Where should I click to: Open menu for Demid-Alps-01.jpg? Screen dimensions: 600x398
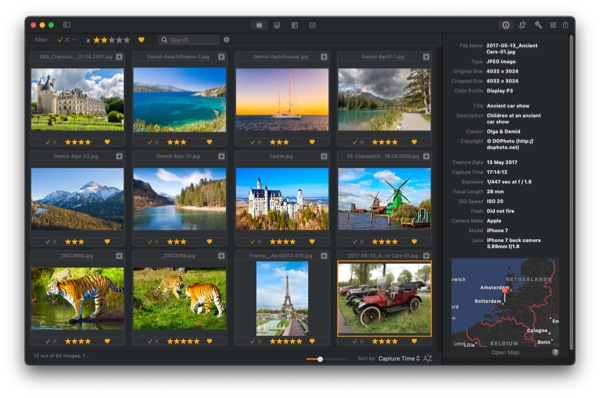(x=222, y=156)
